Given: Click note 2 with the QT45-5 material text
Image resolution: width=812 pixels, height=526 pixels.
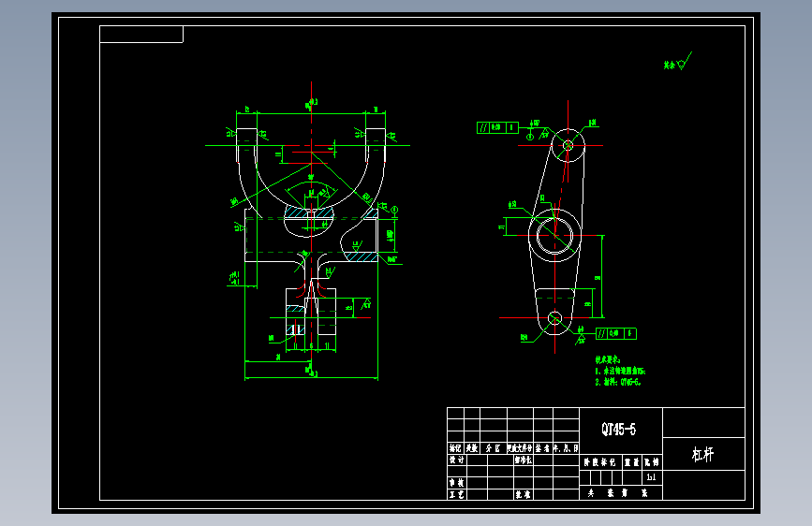Looking at the screenshot, I should [618, 382].
